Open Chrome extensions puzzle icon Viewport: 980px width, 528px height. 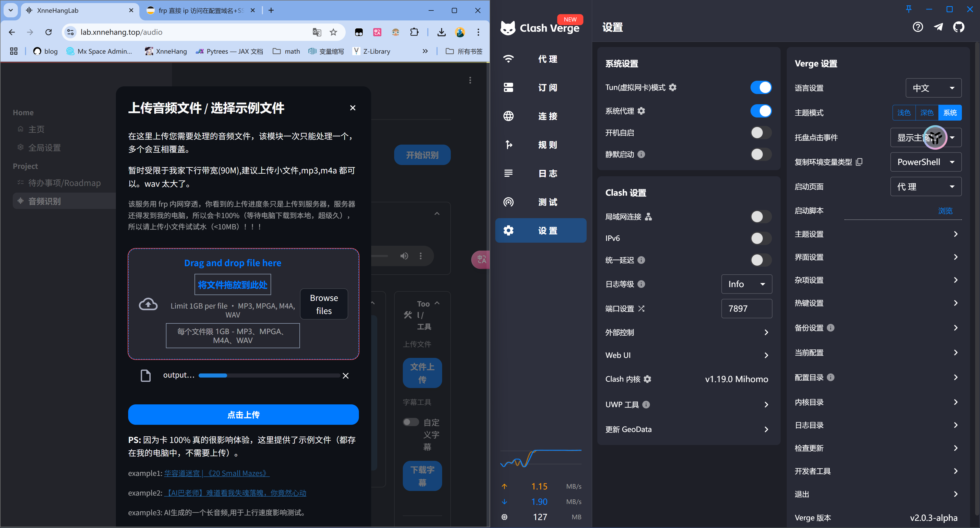tap(414, 32)
